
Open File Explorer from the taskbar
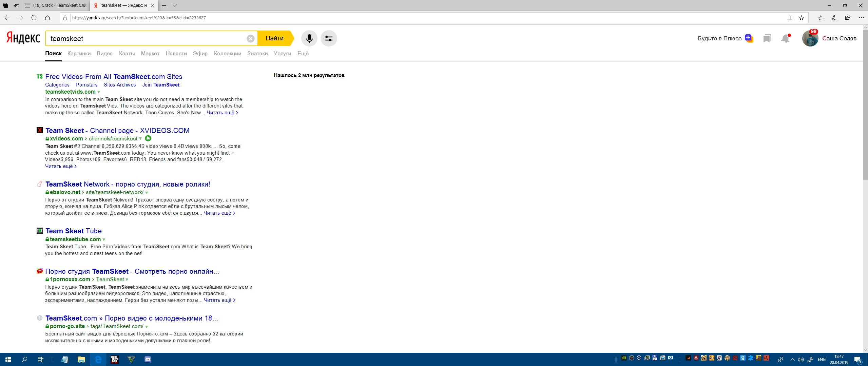pyautogui.click(x=81, y=360)
